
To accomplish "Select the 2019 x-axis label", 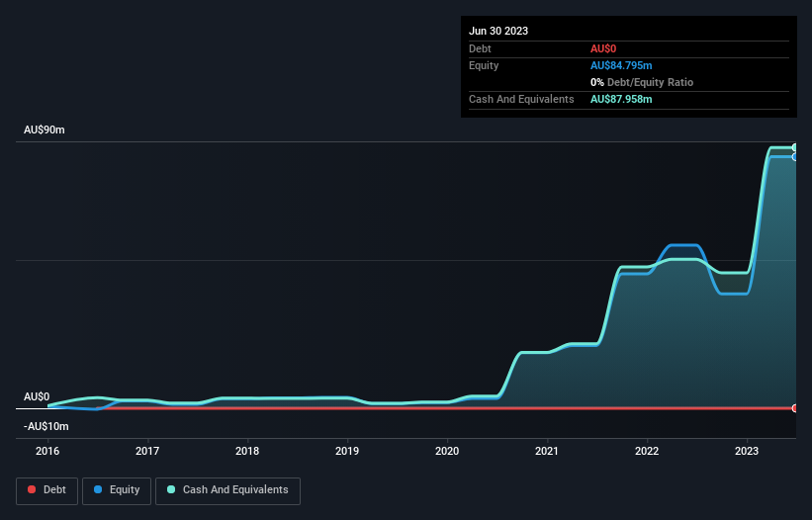I will [347, 451].
